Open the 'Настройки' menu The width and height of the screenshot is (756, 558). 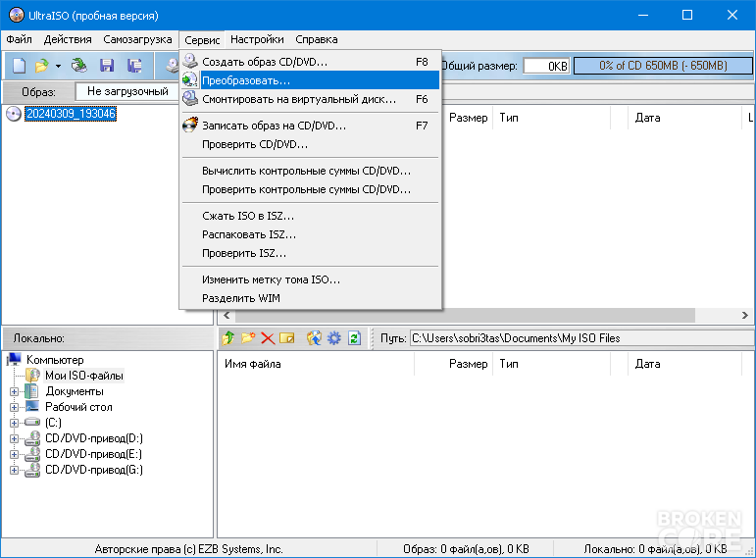(x=257, y=39)
